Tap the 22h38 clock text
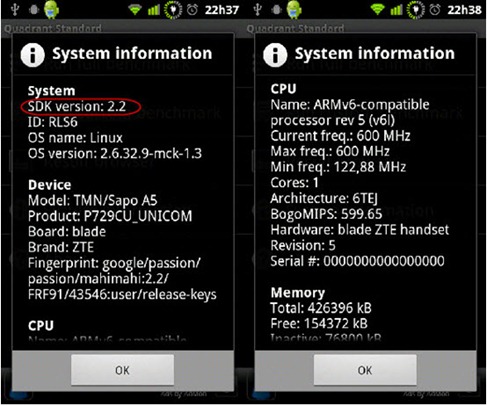The image size is (487, 406). 465,10
